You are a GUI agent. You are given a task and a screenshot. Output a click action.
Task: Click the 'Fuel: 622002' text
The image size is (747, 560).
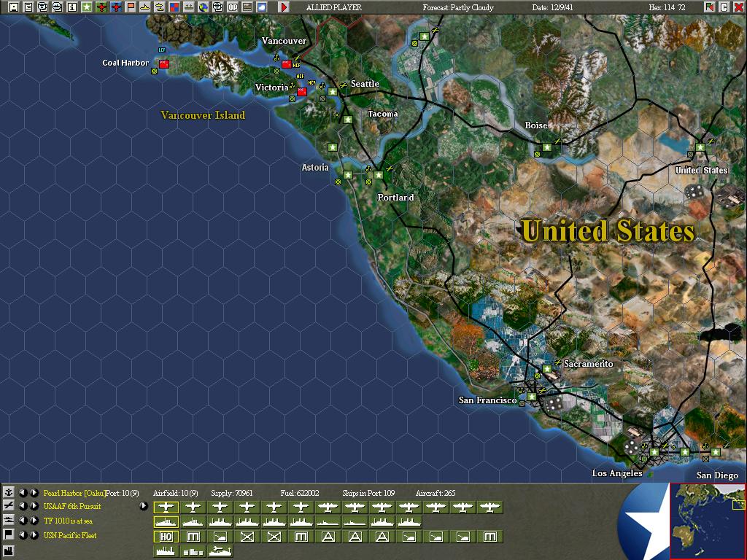[x=300, y=493]
